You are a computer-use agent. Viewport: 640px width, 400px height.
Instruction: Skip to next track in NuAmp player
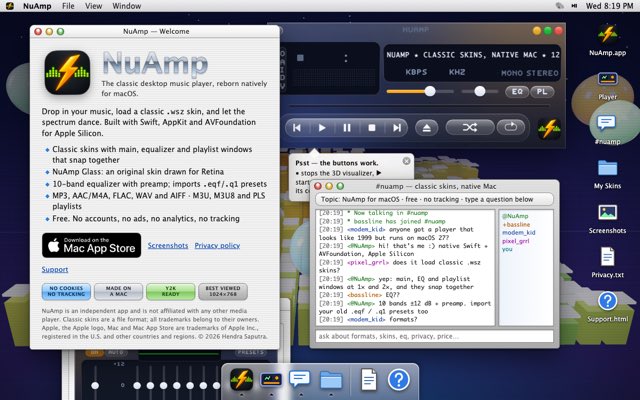coord(396,128)
